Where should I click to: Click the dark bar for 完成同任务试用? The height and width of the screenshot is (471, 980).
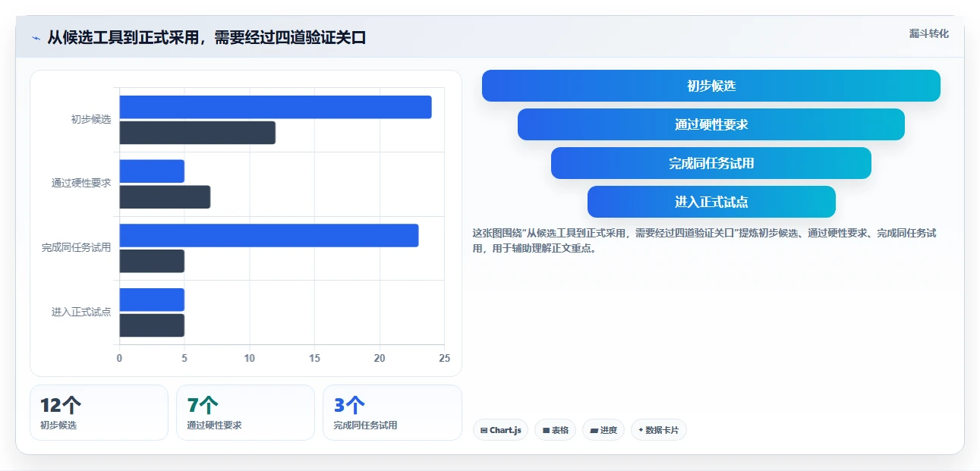(152, 261)
